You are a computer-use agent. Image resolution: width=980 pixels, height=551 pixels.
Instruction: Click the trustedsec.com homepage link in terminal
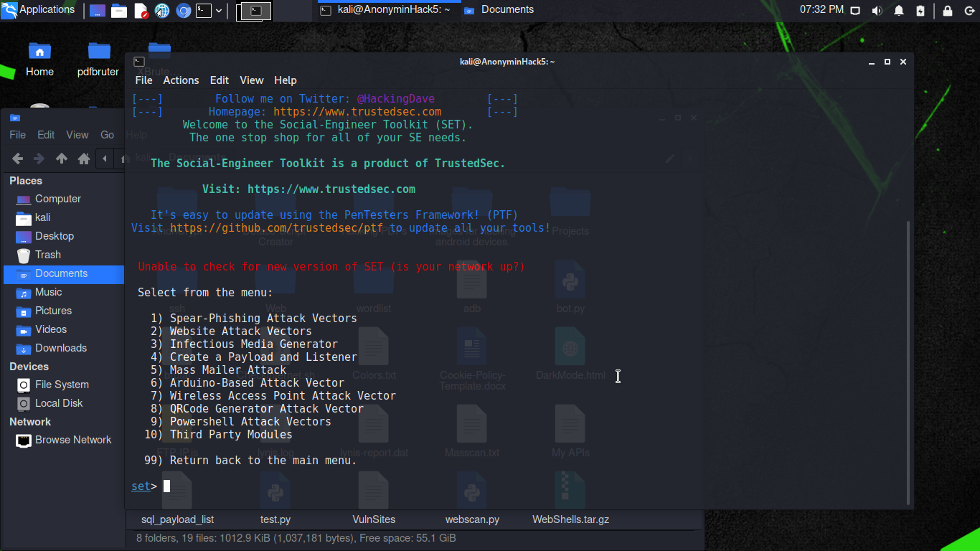[357, 112]
